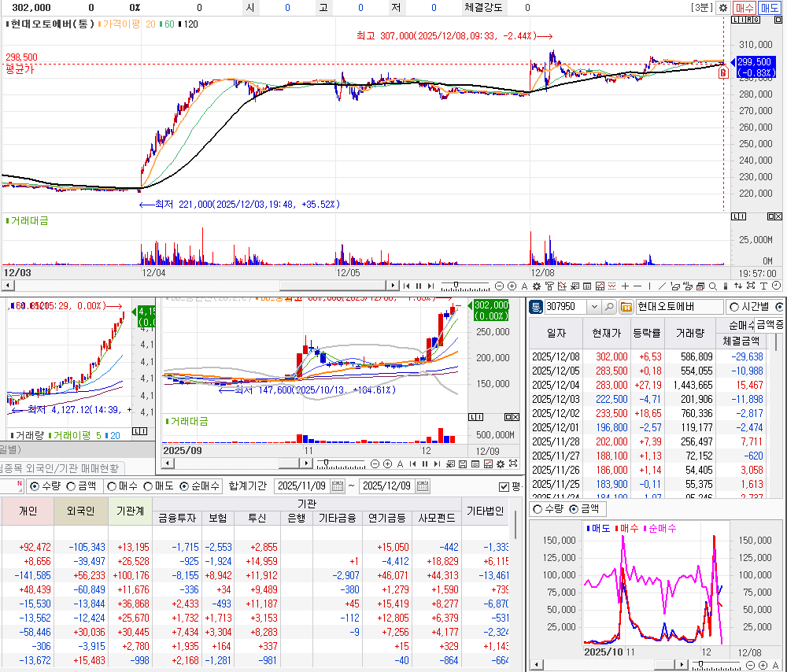Open calendar for end date 2025/12/09
This screenshot has width=787, height=672.
(423, 486)
